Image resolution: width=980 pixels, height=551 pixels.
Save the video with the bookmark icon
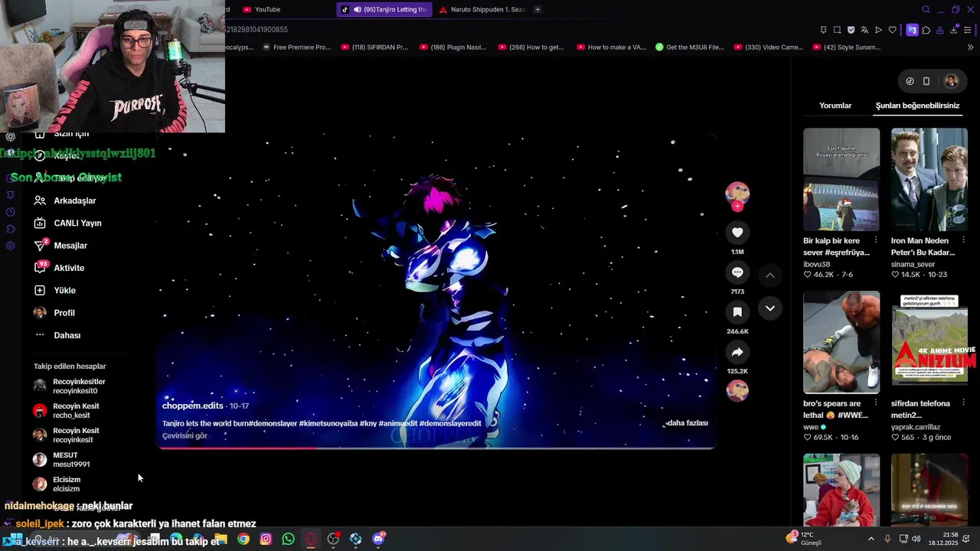coord(737,312)
